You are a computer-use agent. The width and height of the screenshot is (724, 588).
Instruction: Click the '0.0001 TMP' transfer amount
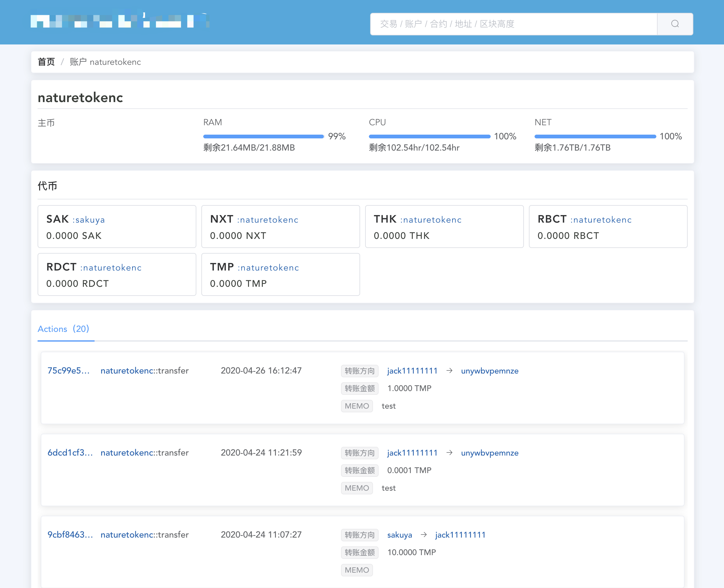(x=409, y=470)
